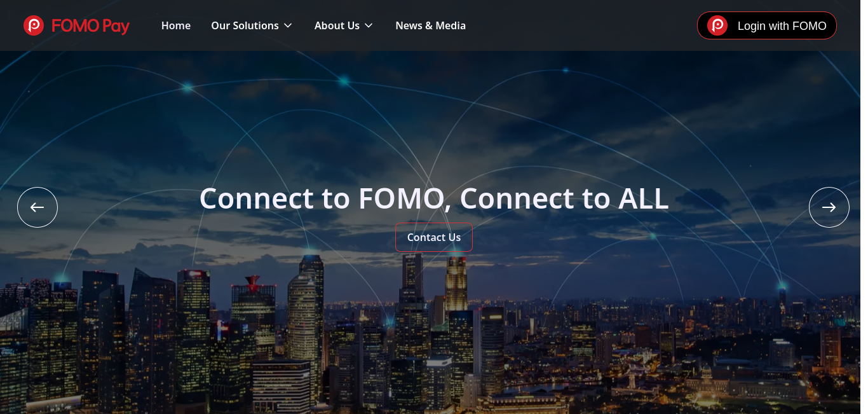Show the previous slide with left arrow
The width and height of the screenshot is (868, 414).
pos(37,207)
